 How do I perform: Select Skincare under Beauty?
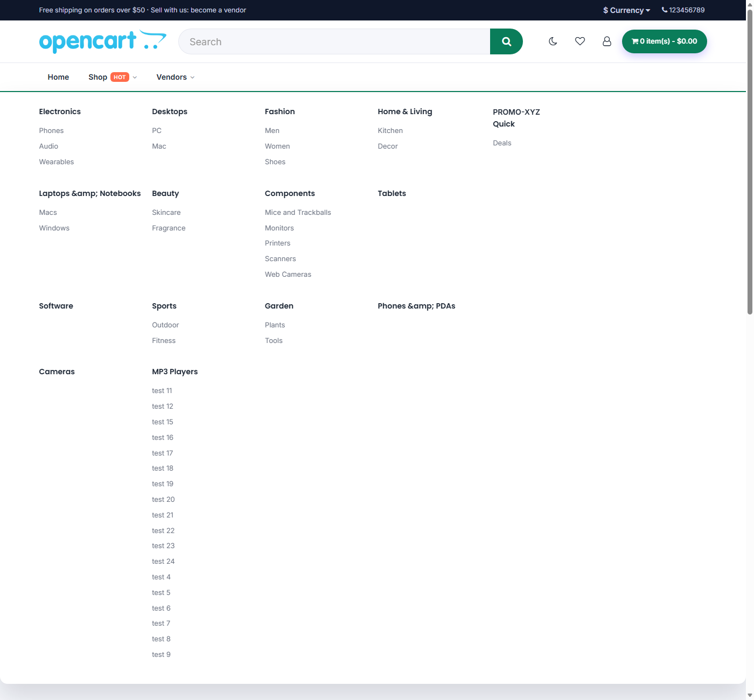pos(166,212)
